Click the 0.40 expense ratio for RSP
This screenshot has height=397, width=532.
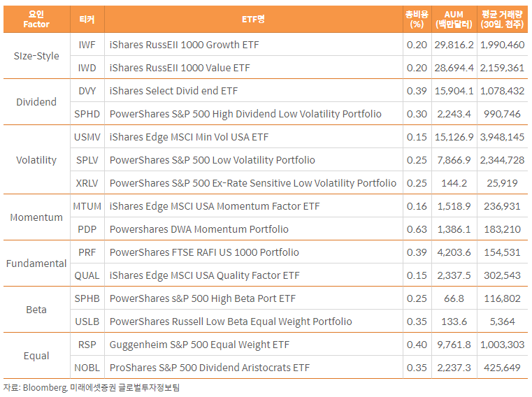417,345
